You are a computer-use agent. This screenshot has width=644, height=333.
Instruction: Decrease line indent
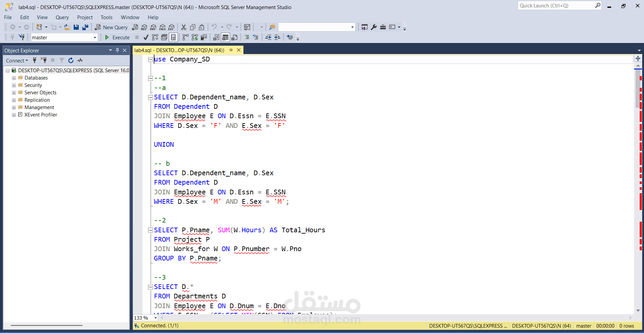pos(268,37)
